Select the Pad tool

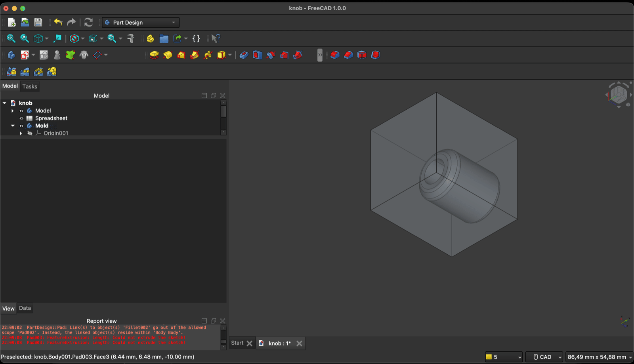[x=155, y=55]
